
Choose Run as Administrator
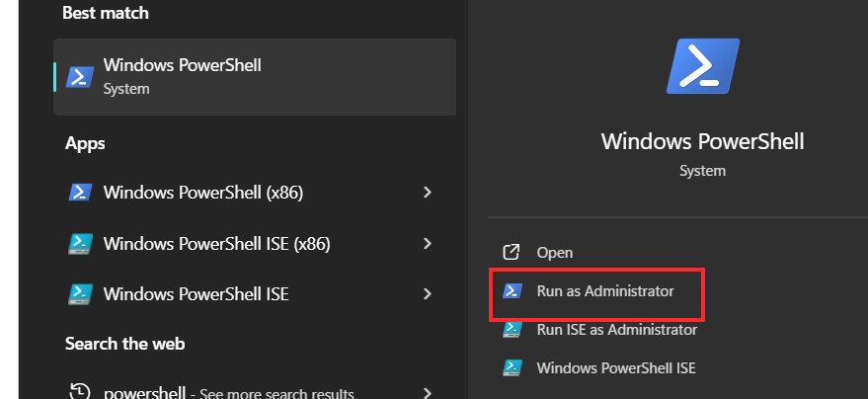(x=605, y=291)
